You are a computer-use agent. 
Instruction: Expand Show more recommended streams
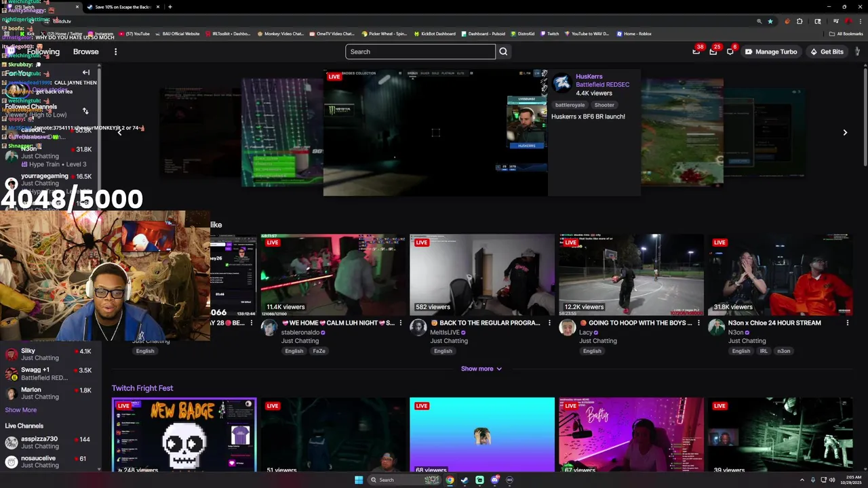pos(481,369)
